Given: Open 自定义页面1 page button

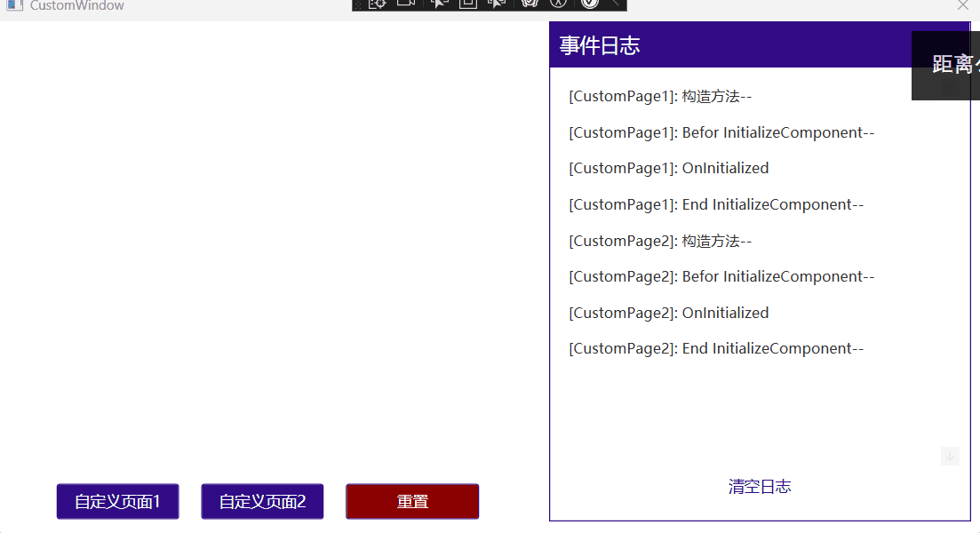Looking at the screenshot, I should [x=117, y=501].
